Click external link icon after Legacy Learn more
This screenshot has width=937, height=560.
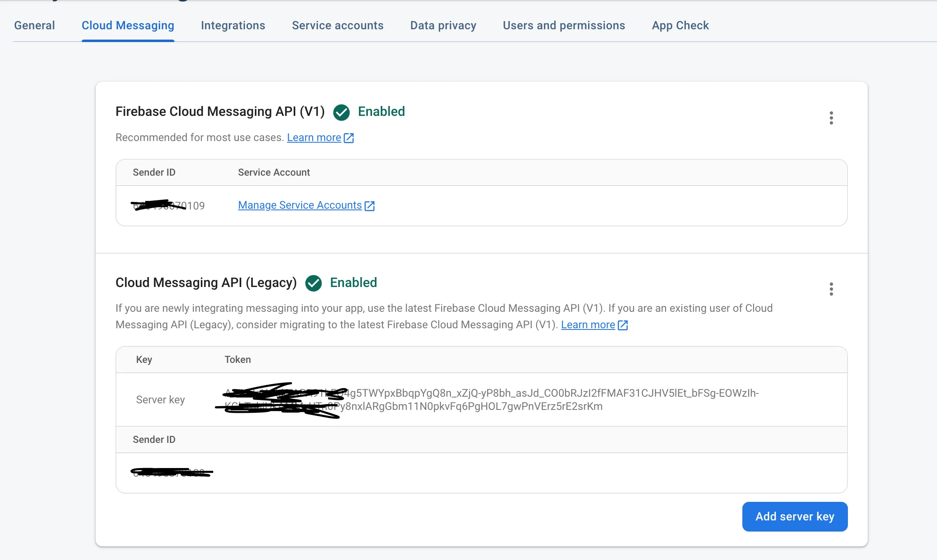point(623,325)
